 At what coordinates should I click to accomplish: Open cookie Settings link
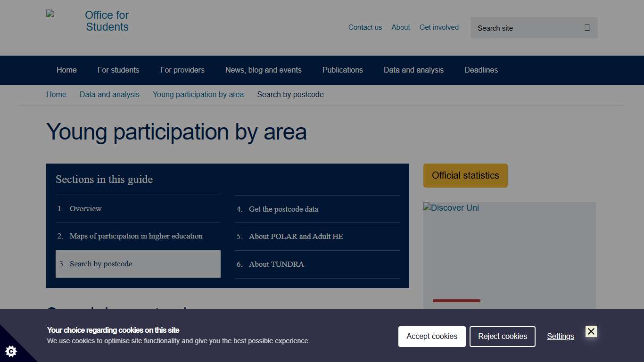tap(560, 336)
